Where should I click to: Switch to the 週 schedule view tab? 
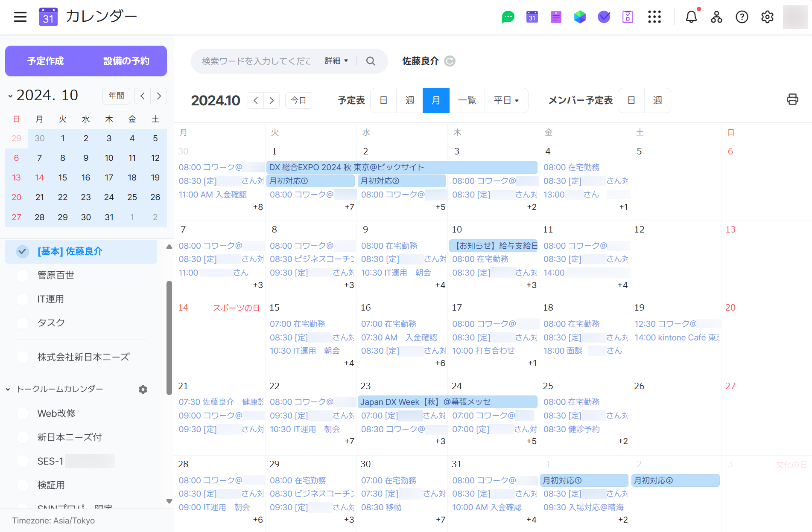pyautogui.click(x=409, y=100)
